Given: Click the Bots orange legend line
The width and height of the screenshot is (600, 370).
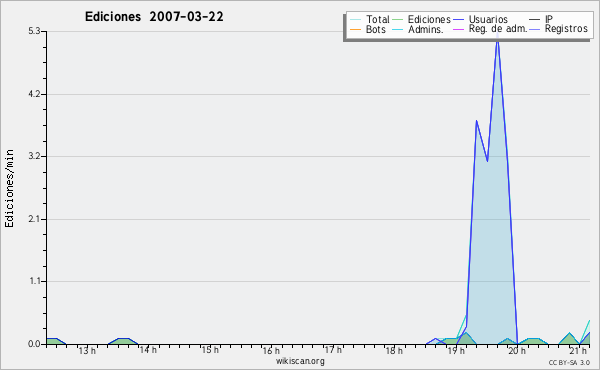Looking at the screenshot, I should coord(355,29).
